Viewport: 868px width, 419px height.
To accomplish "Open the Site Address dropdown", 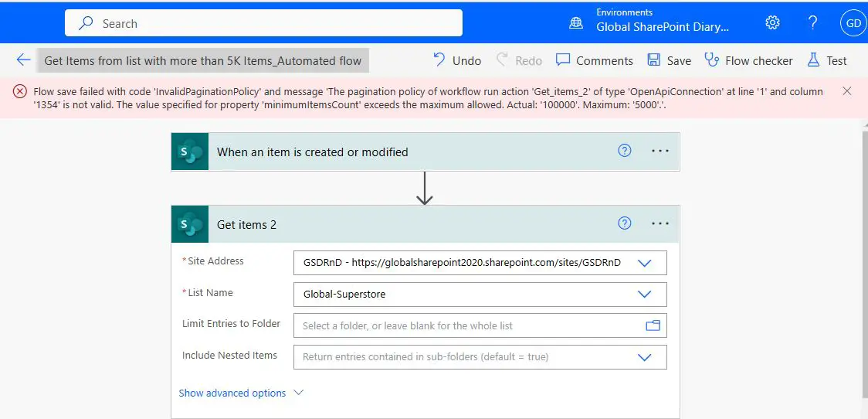I will pyautogui.click(x=644, y=264).
